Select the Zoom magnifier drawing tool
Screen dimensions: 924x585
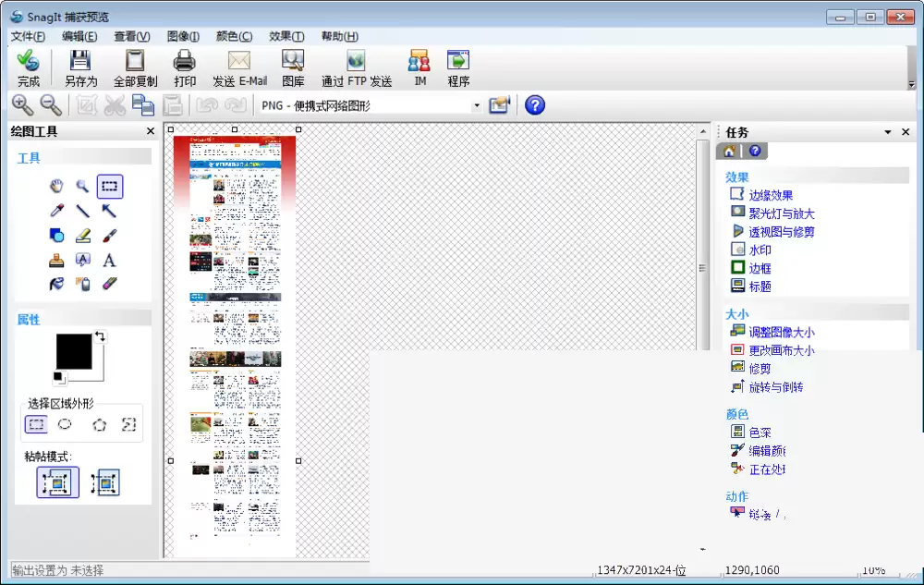click(82, 186)
